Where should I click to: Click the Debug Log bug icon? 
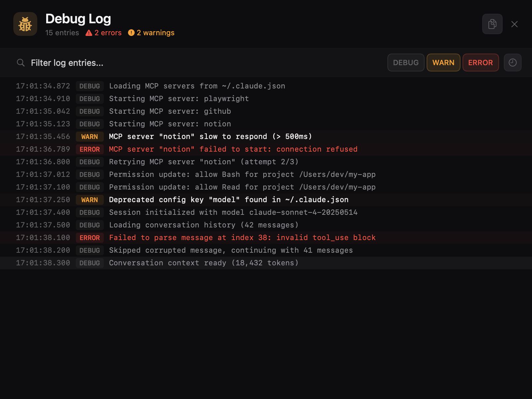(25, 24)
